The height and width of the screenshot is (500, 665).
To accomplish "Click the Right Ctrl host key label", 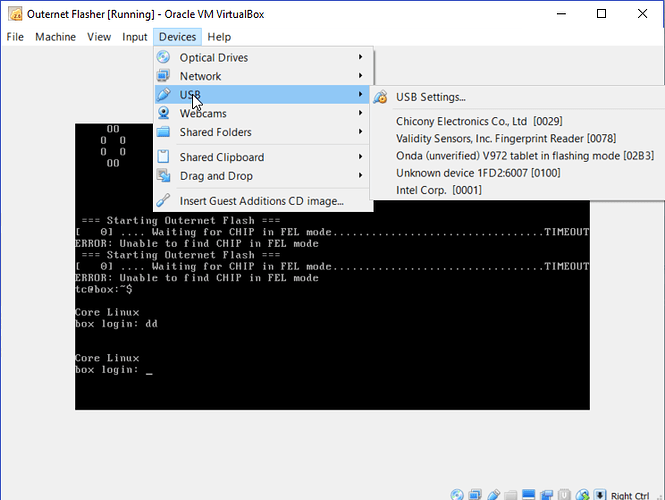I will point(630,495).
